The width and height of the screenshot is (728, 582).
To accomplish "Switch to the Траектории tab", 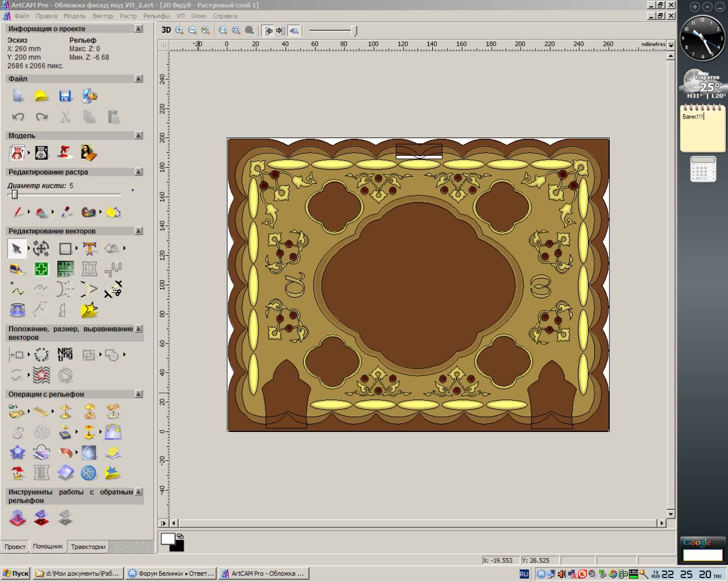I will [88, 547].
